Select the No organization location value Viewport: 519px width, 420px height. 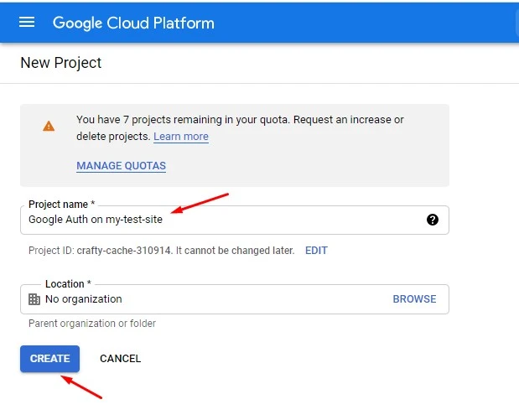pos(84,299)
